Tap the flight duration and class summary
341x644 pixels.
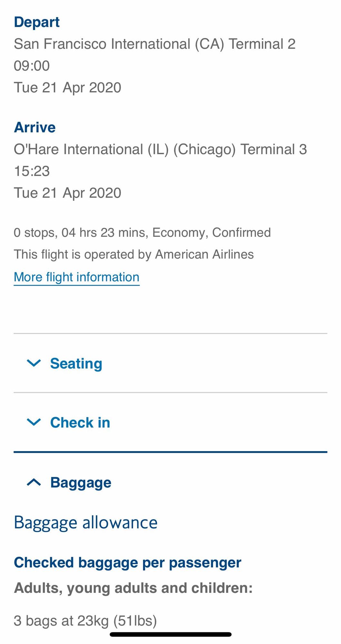[x=142, y=233]
